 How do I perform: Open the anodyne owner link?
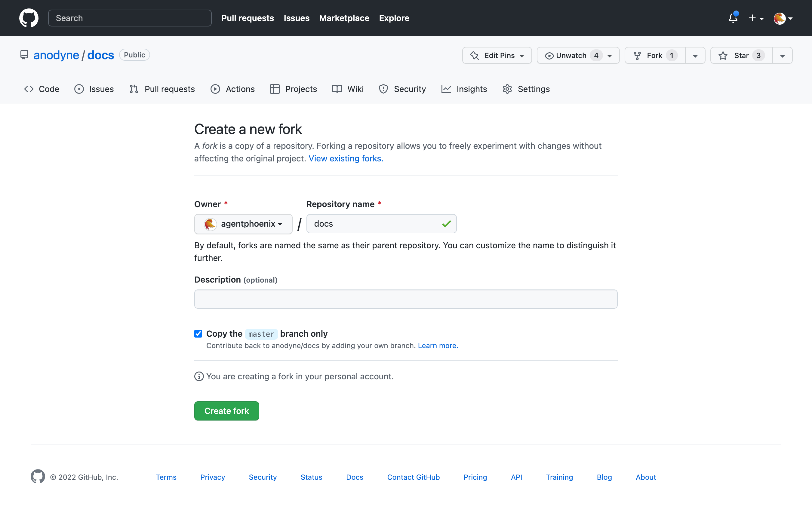tap(56, 55)
